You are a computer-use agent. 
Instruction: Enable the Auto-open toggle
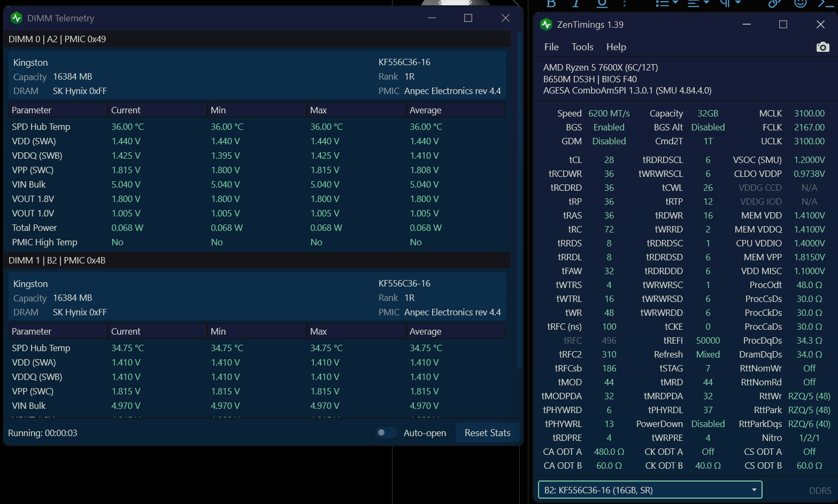[385, 432]
